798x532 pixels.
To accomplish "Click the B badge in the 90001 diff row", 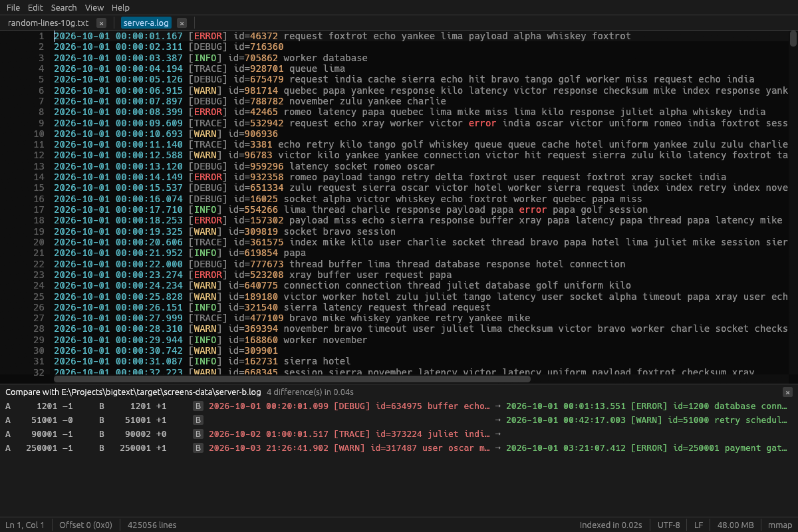I will 198,434.
